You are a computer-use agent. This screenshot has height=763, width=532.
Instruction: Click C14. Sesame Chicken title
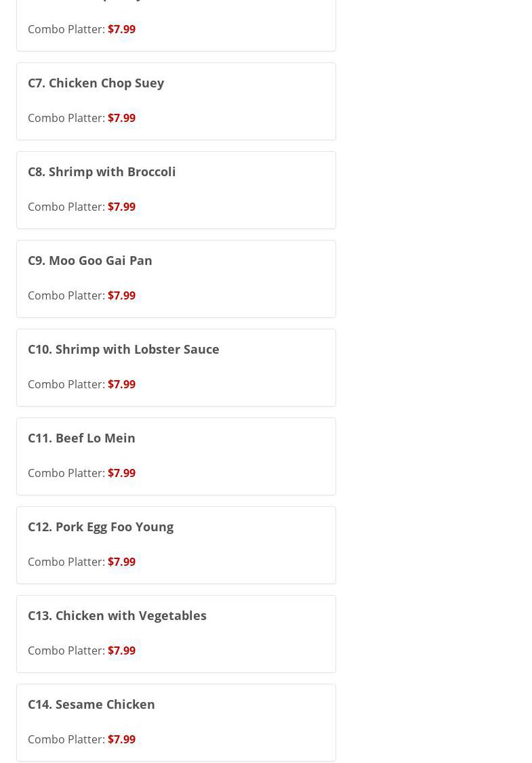pyautogui.click(x=91, y=704)
